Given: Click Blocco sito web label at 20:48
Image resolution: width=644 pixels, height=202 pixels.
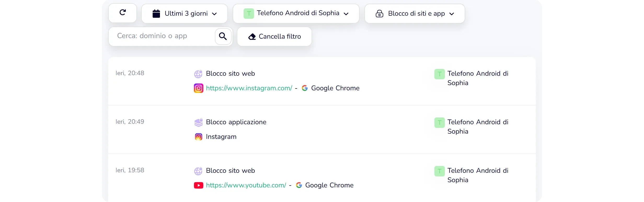Looking at the screenshot, I should click(230, 74).
